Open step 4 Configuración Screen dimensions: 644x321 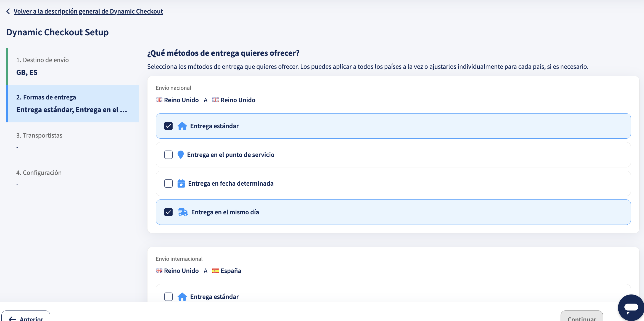point(73,178)
